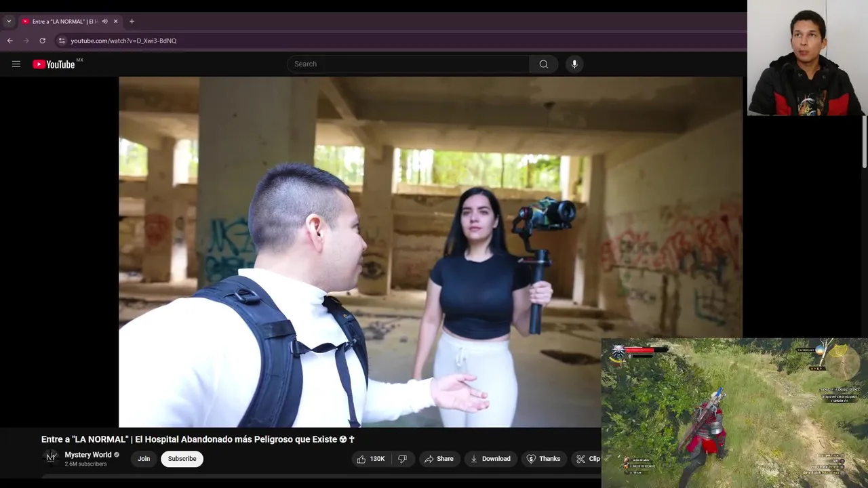Close the Entre a "LA NORMAL" tab

coord(115,21)
